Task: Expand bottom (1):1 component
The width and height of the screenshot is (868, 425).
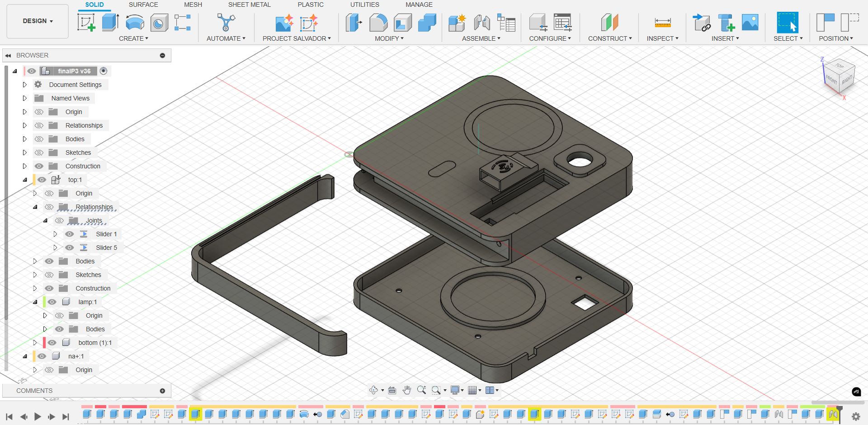Action: coord(35,343)
